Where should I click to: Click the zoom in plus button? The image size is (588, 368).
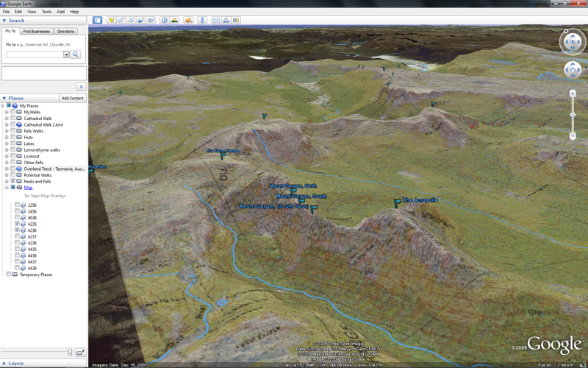tap(573, 93)
